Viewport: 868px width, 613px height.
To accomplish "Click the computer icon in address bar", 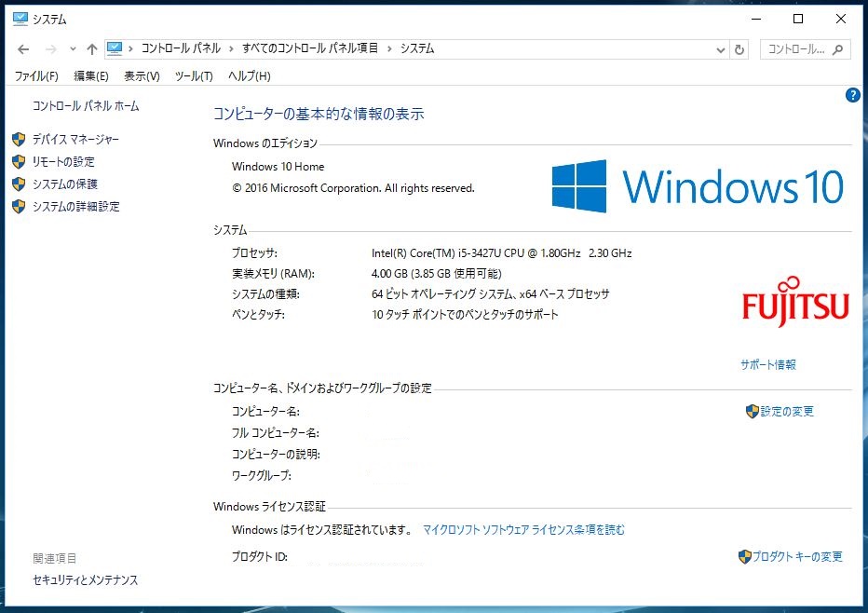I will 115,48.
